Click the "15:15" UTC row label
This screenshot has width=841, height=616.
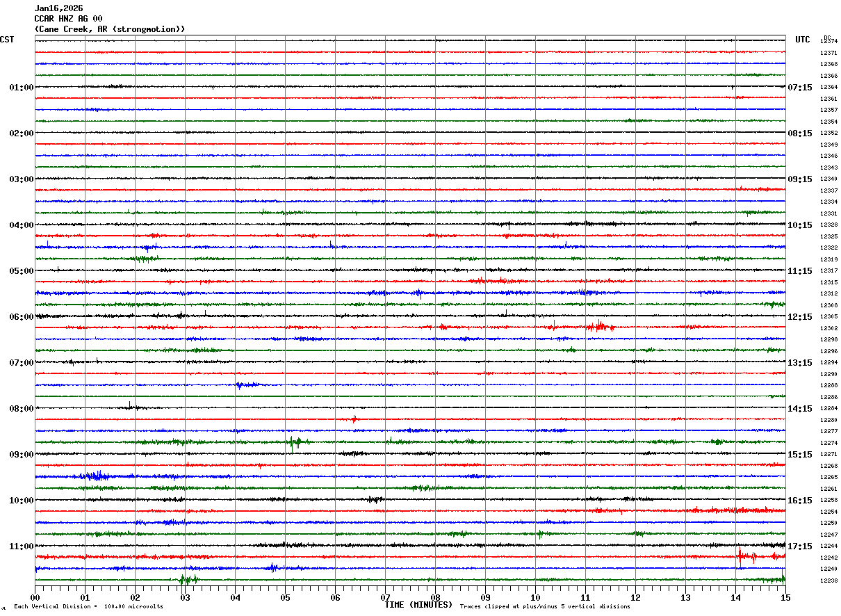point(800,455)
